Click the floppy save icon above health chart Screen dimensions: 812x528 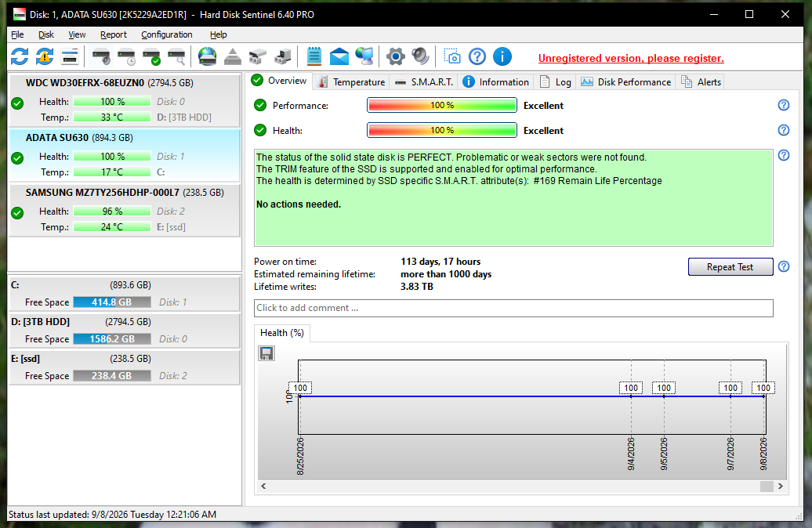[266, 353]
